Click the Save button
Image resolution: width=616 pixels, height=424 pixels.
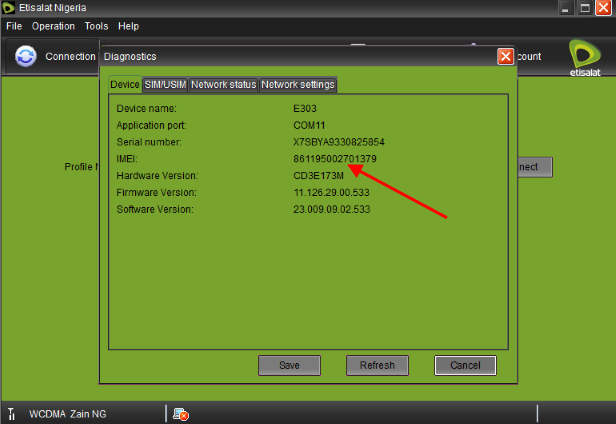tap(290, 365)
